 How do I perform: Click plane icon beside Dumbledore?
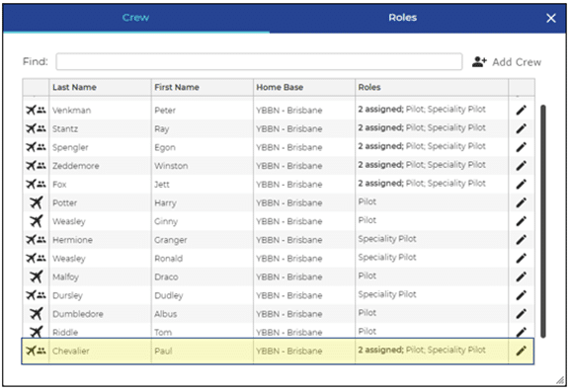[x=36, y=313]
